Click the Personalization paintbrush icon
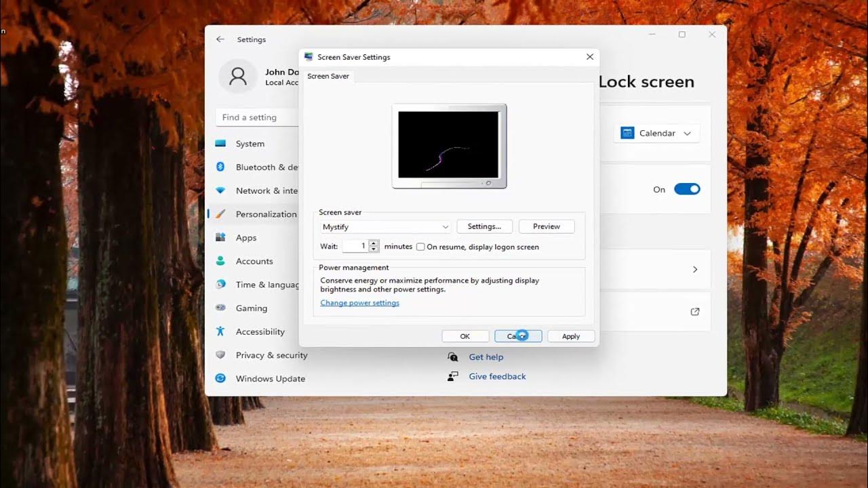This screenshot has height=488, width=868. point(220,213)
